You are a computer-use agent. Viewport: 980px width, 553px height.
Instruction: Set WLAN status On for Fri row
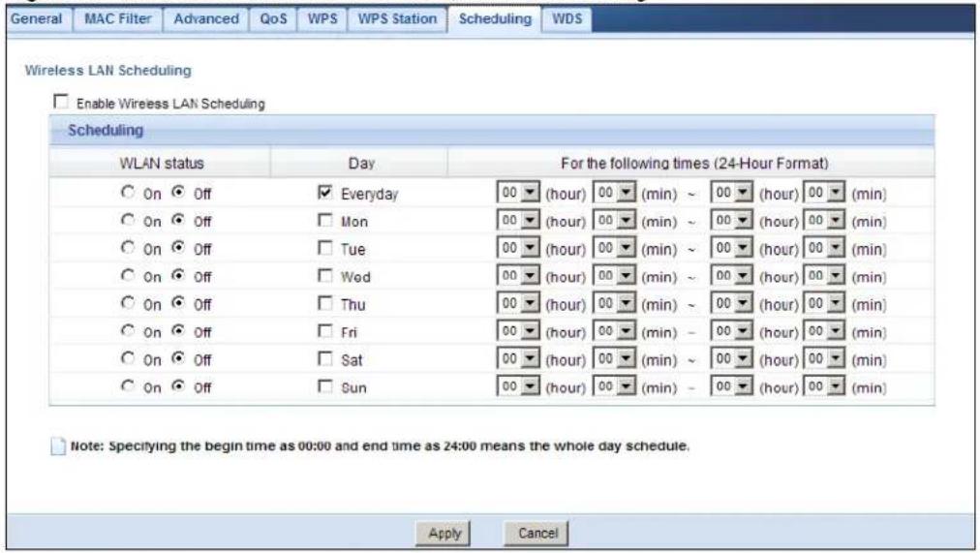[128, 330]
